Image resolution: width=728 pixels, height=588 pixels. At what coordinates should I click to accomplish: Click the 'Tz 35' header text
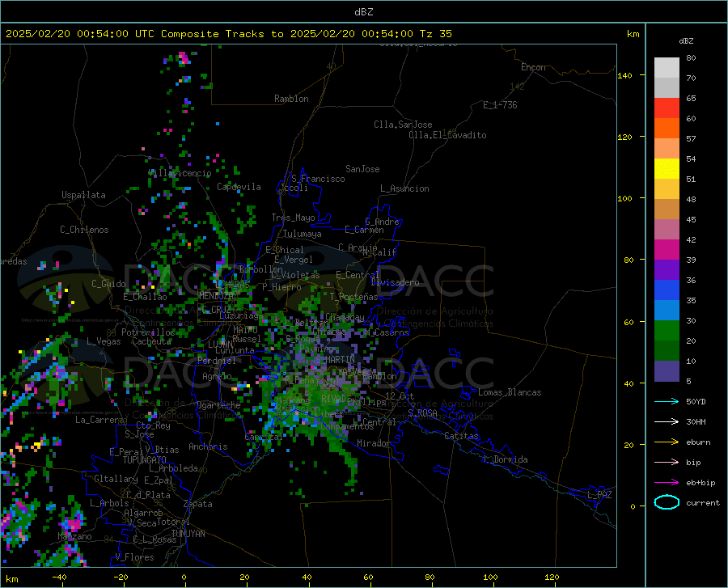point(435,34)
